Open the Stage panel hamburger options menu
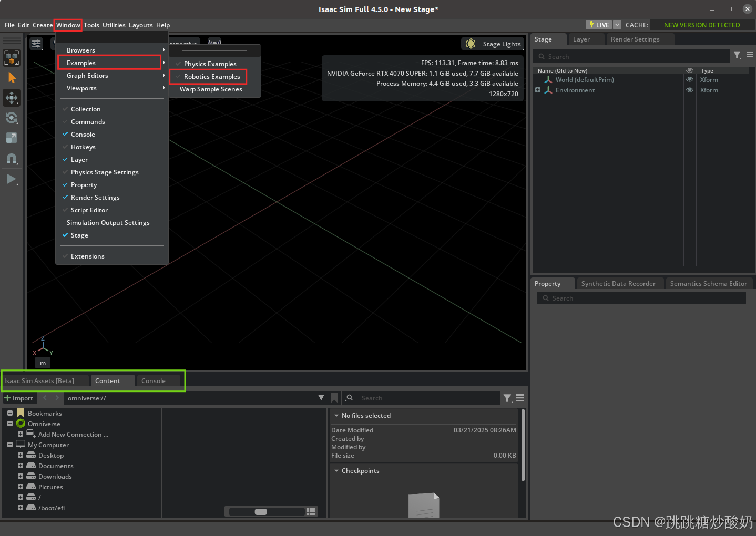756x536 pixels. [750, 55]
